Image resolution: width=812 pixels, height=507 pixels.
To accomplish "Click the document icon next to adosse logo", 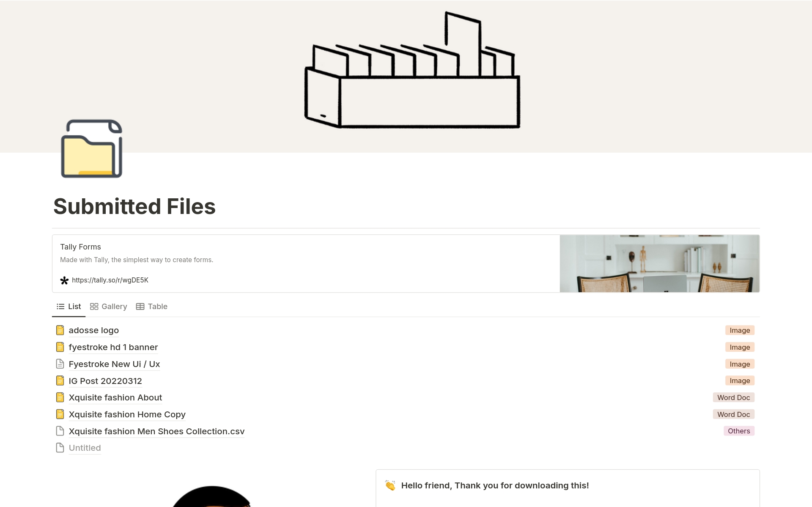I will pyautogui.click(x=60, y=330).
